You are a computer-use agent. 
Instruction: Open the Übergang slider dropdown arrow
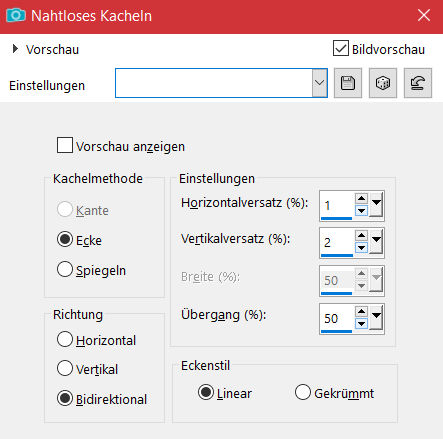coord(376,317)
